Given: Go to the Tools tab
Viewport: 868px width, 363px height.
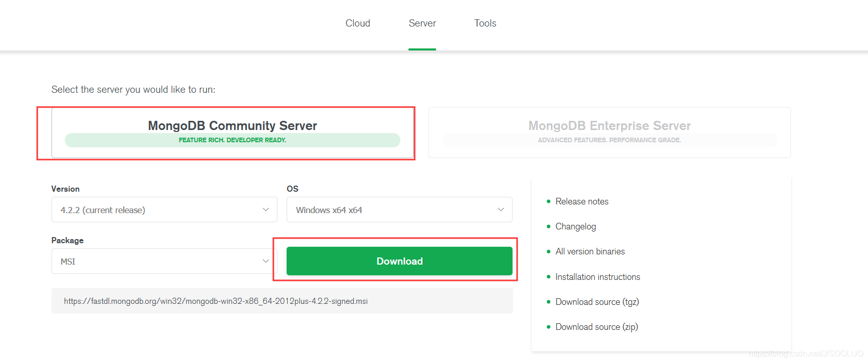Looking at the screenshot, I should [x=485, y=23].
